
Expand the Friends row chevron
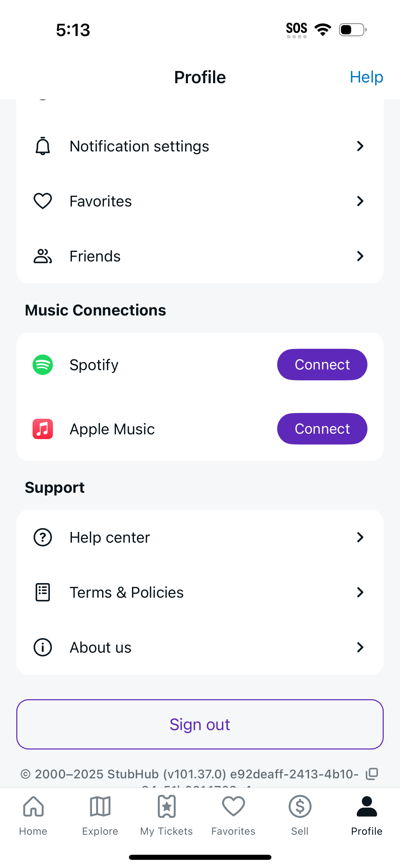[360, 256]
